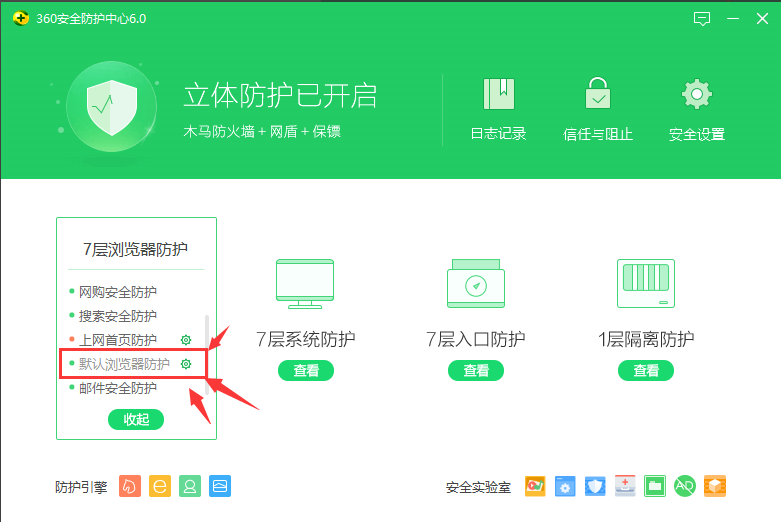This screenshot has height=522, width=781.
Task: View 1层隔离防护 details via 查看 button
Action: (645, 371)
